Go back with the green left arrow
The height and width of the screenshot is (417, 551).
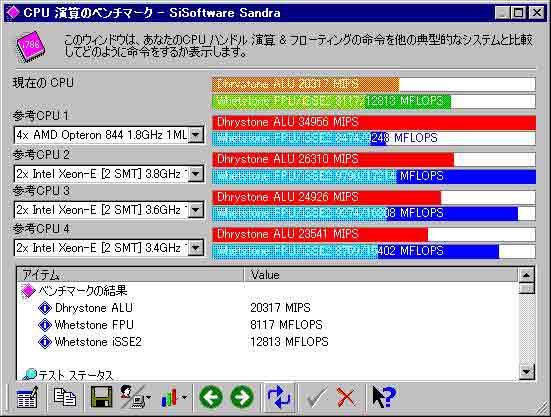coord(211,397)
